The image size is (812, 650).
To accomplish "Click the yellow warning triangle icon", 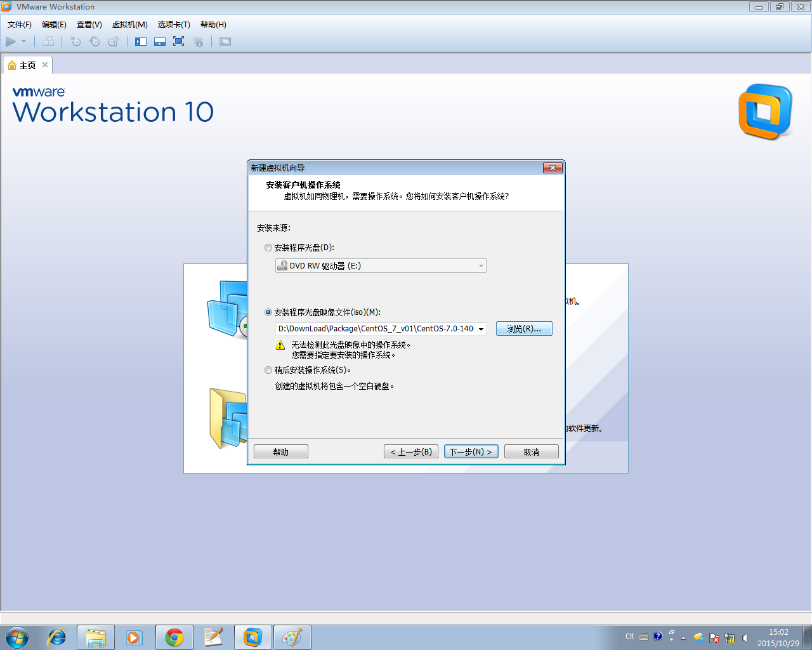I will (x=280, y=345).
